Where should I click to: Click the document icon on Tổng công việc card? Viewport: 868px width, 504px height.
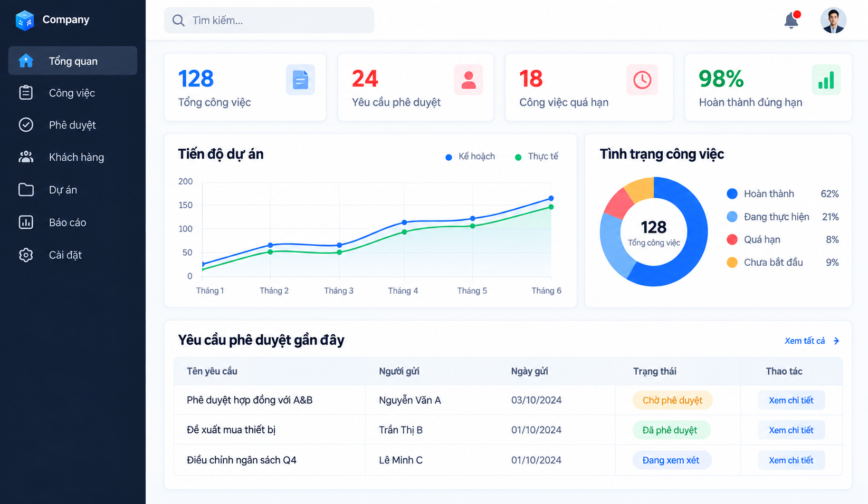point(300,80)
